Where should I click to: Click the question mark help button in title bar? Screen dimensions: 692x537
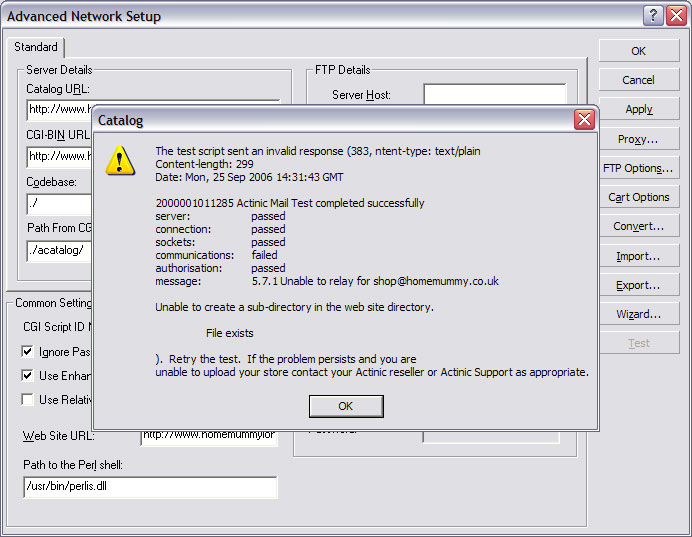click(x=652, y=15)
